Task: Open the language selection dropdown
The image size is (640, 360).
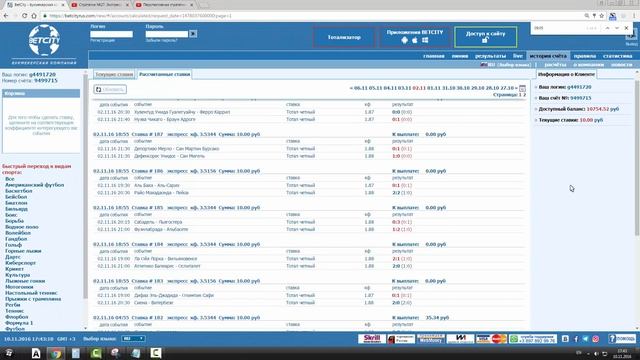Action: point(133,339)
